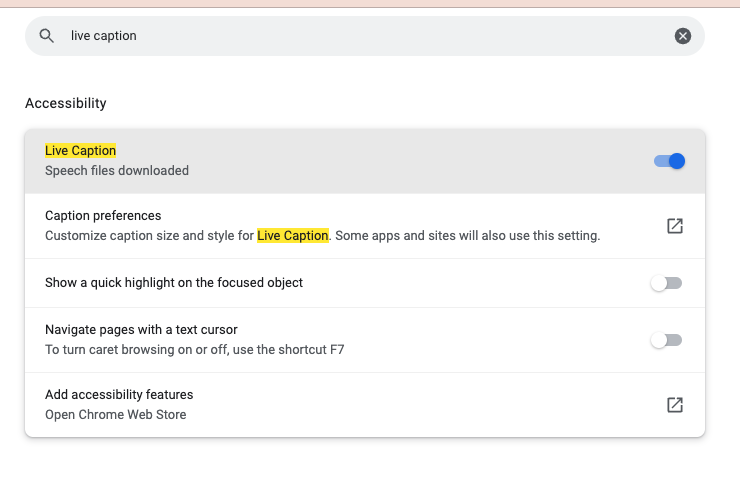Clear the search field with X icon
The height and width of the screenshot is (480, 740).
click(x=682, y=36)
